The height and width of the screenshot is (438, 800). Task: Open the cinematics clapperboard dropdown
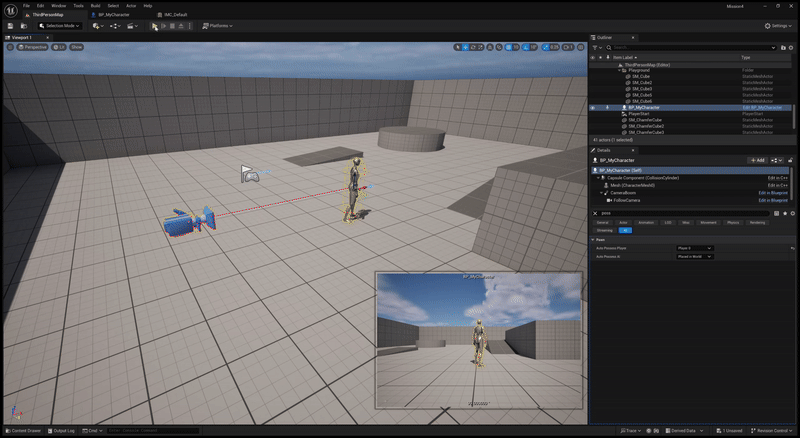(x=132, y=26)
